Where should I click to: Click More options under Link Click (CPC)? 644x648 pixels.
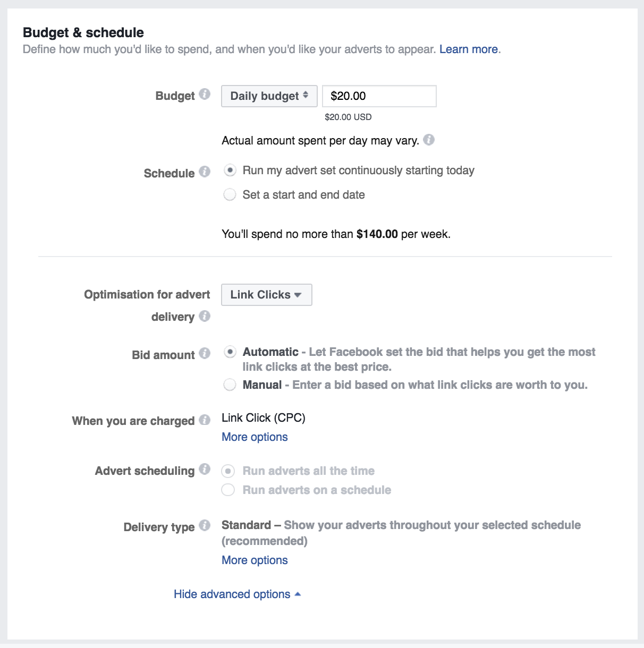click(255, 437)
